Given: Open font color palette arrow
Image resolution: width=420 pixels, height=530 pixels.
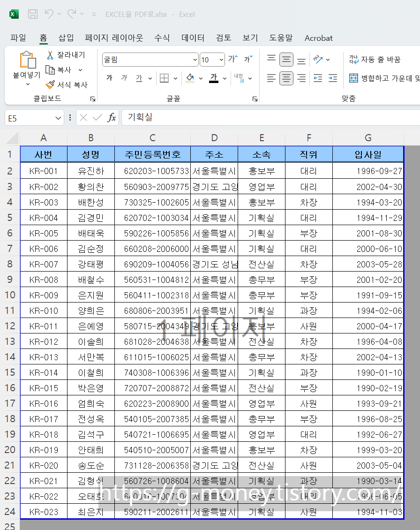Looking at the screenshot, I should point(225,78).
